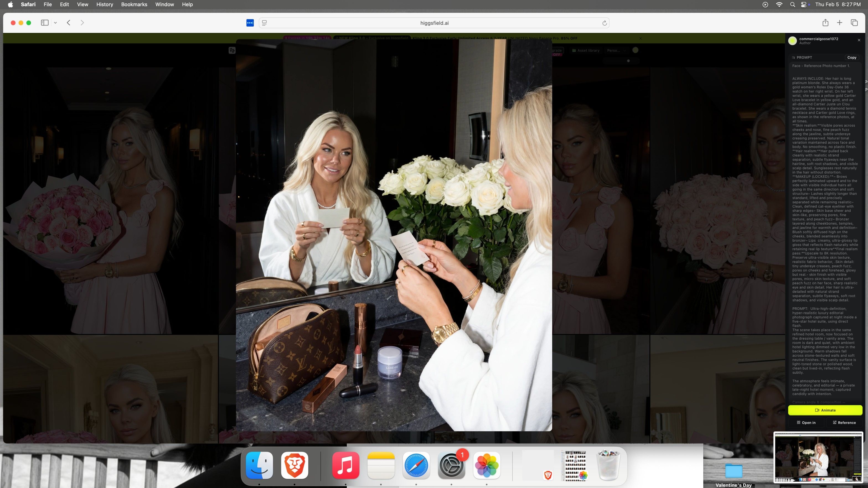Toggle the Safari sidebar
The width and height of the screenshot is (868, 488).
click(x=45, y=23)
